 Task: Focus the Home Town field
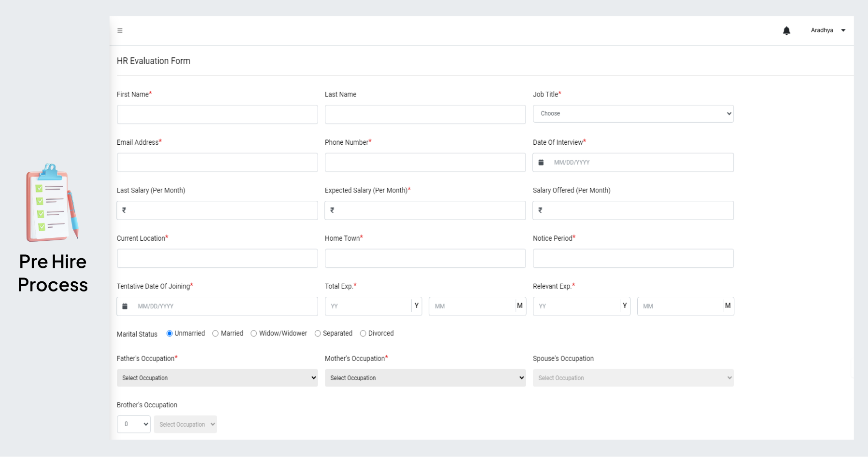tap(425, 258)
